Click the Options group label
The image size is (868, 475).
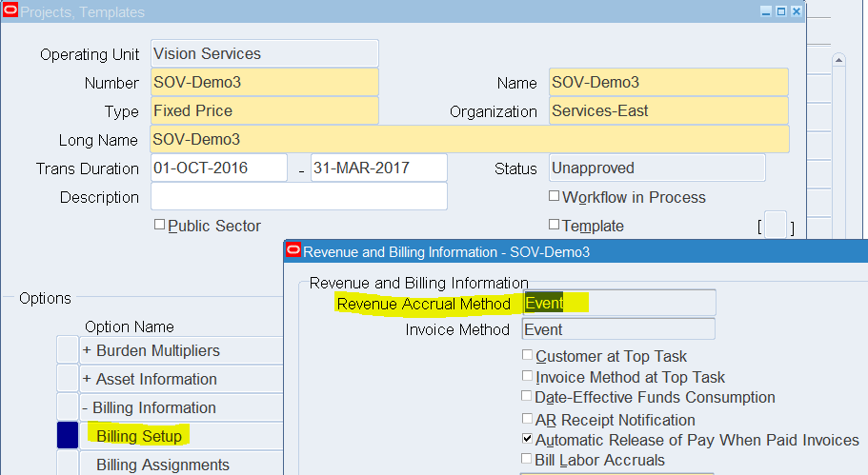pyautogui.click(x=46, y=298)
